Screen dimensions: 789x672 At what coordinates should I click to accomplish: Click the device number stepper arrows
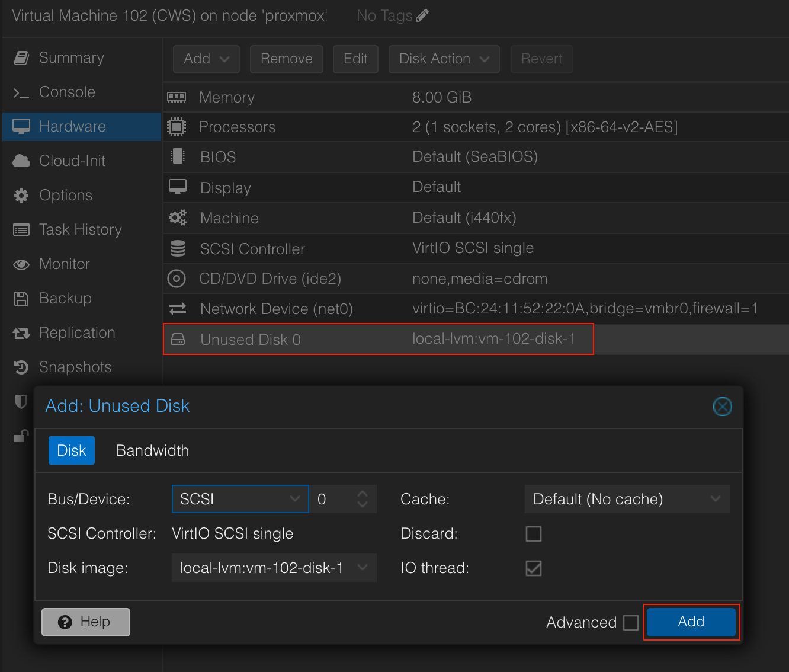click(x=363, y=499)
